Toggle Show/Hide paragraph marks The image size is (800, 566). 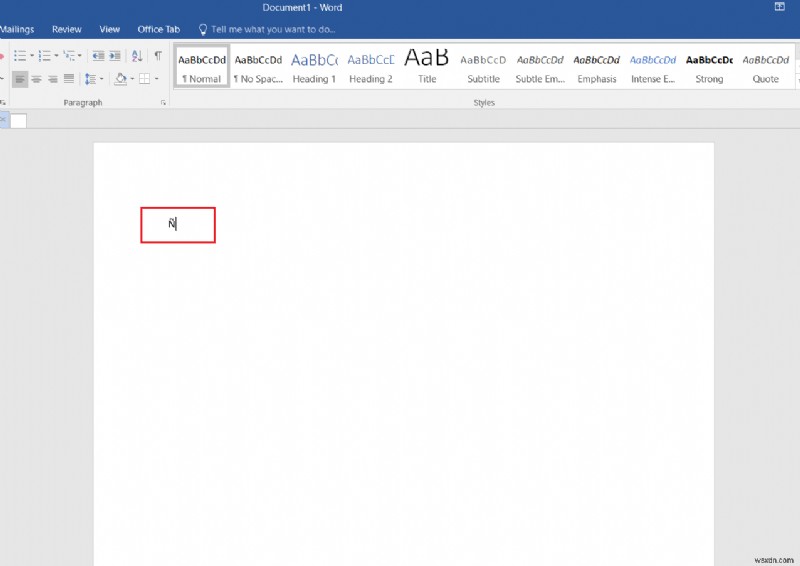coord(158,56)
